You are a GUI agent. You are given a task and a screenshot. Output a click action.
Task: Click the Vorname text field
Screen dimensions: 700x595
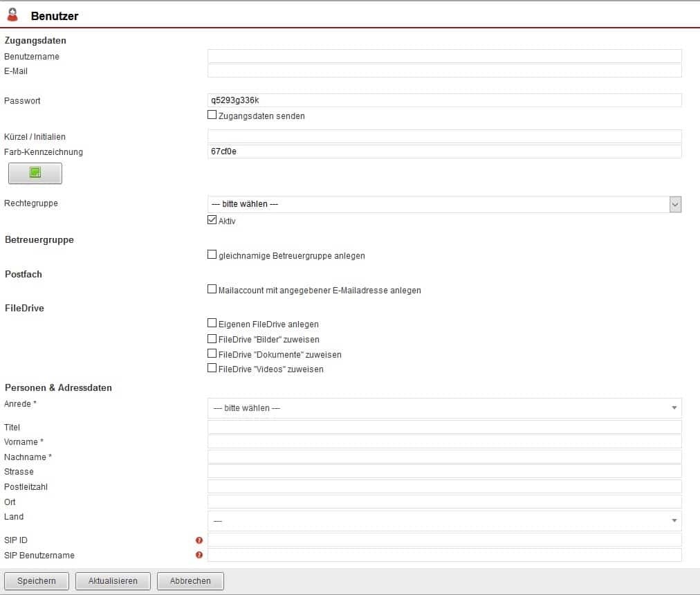pos(444,442)
